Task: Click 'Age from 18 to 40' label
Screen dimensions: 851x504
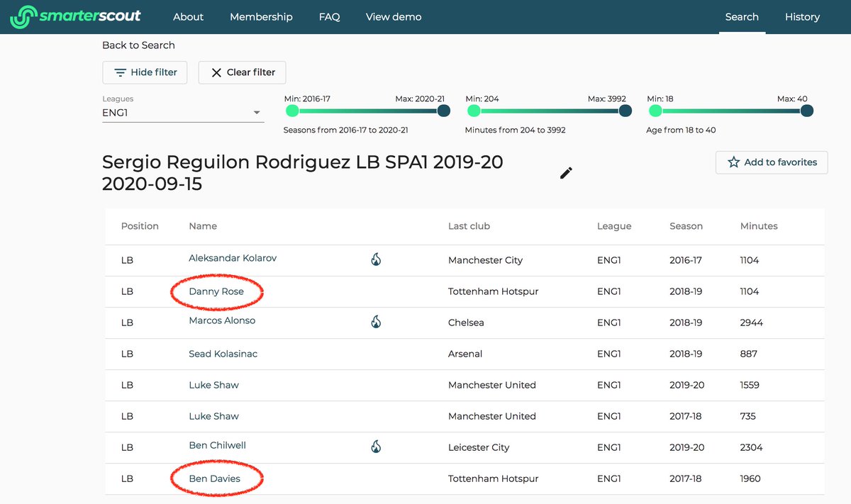Action: coord(681,130)
